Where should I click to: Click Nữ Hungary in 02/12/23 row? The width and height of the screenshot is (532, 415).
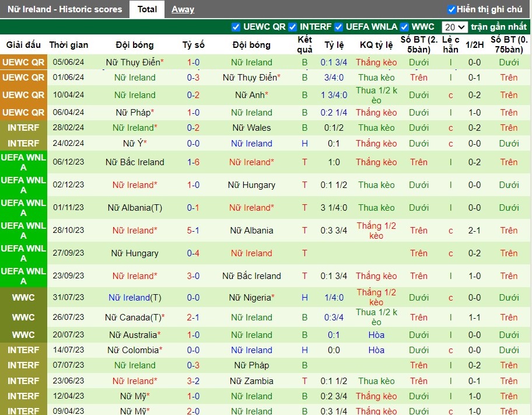click(x=252, y=185)
